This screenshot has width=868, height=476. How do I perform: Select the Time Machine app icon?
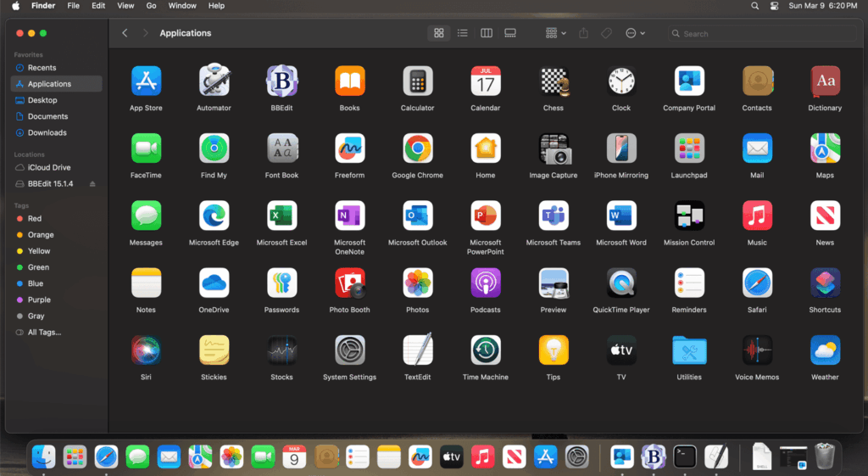click(485, 350)
